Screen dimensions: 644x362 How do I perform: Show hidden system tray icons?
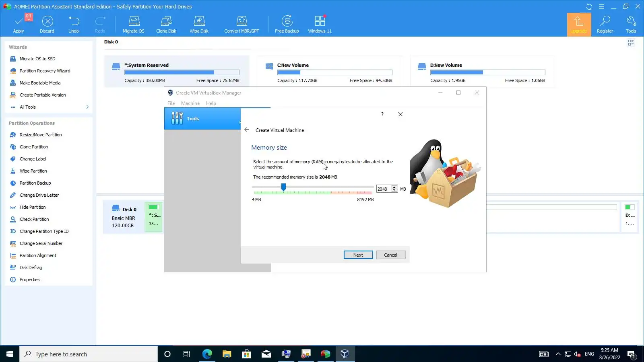pos(558,354)
